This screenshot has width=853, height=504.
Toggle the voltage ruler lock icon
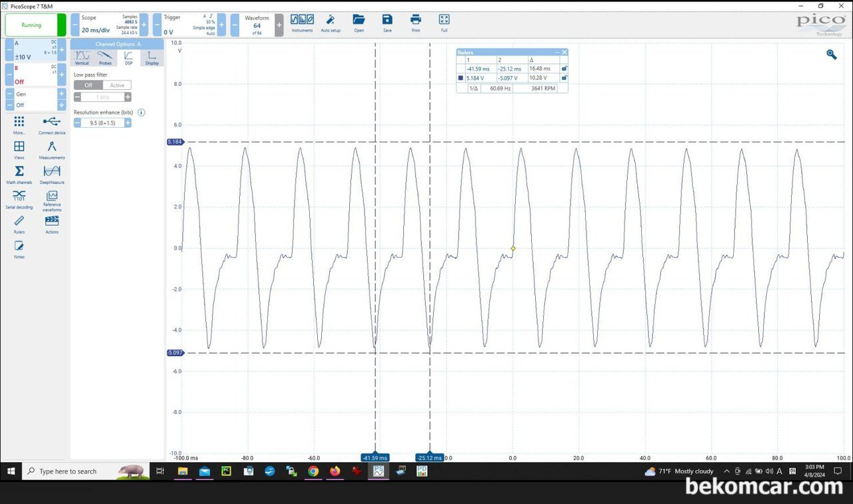(564, 78)
